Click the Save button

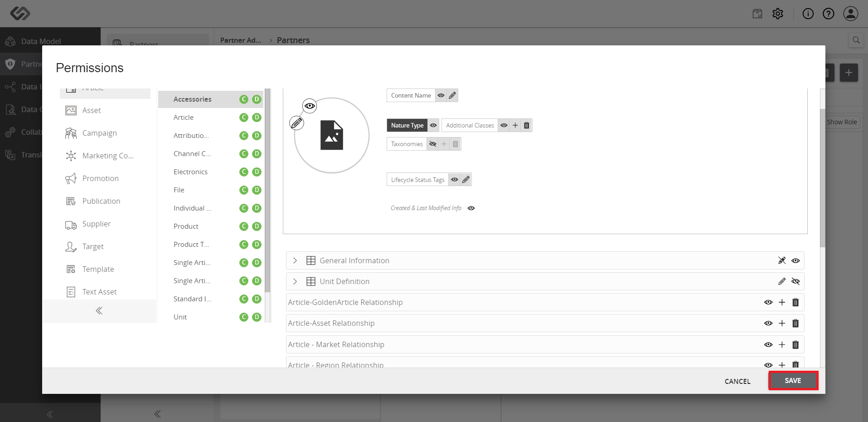pyautogui.click(x=793, y=381)
